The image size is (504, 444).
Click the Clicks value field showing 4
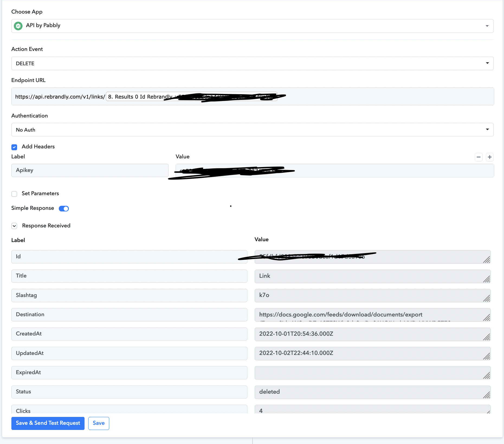(373, 409)
